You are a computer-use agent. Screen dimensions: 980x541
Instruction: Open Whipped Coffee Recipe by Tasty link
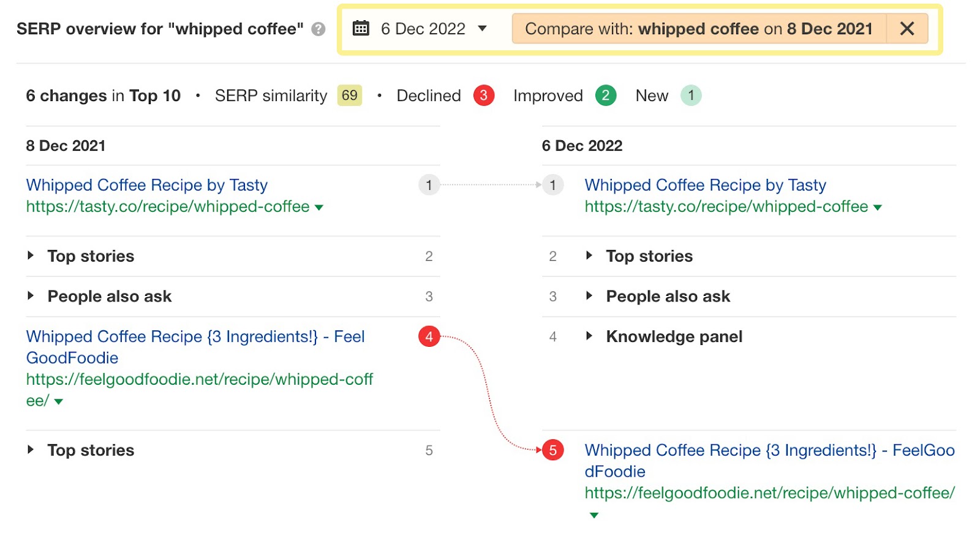147,185
